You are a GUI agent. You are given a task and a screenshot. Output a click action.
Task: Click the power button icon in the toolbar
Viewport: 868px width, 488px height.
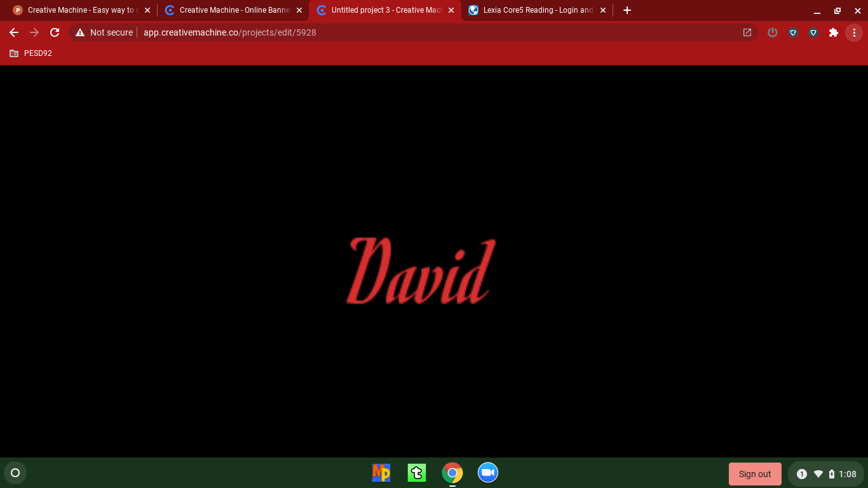(x=773, y=32)
